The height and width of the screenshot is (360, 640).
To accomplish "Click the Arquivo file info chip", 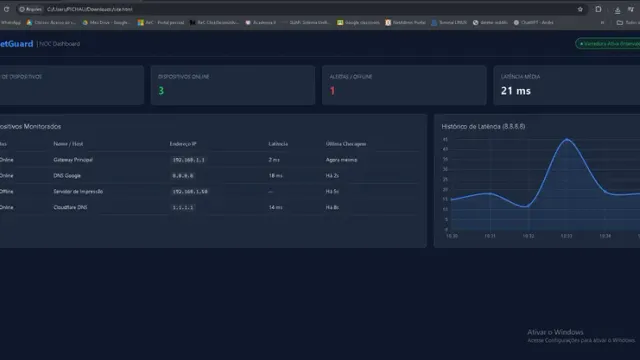I will [x=30, y=9].
